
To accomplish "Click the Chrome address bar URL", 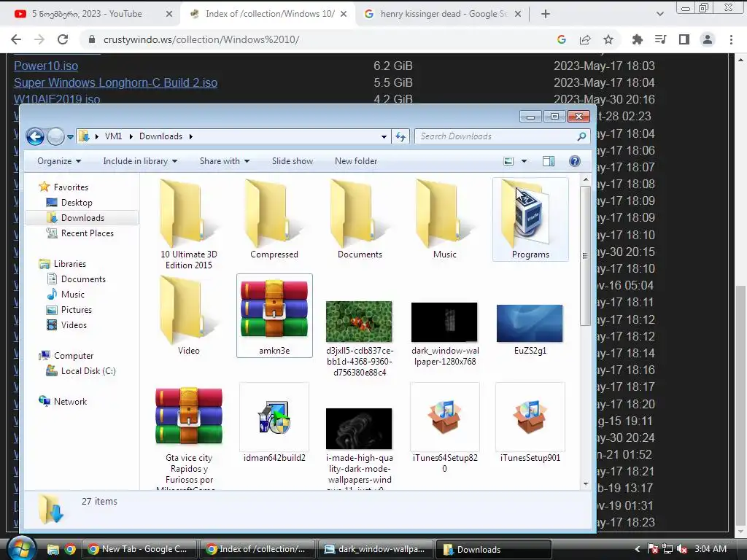I will 201,39.
